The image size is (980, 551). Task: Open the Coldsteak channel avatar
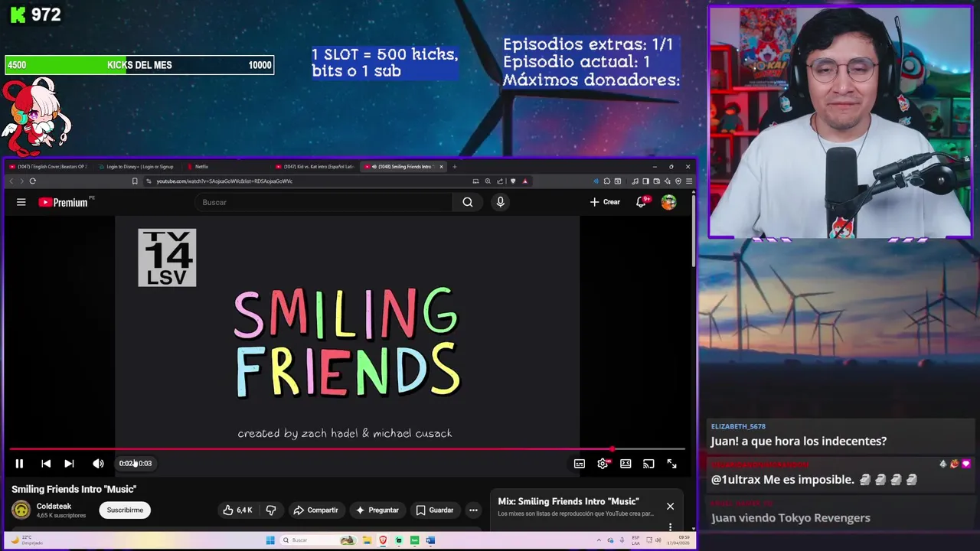coord(21,510)
